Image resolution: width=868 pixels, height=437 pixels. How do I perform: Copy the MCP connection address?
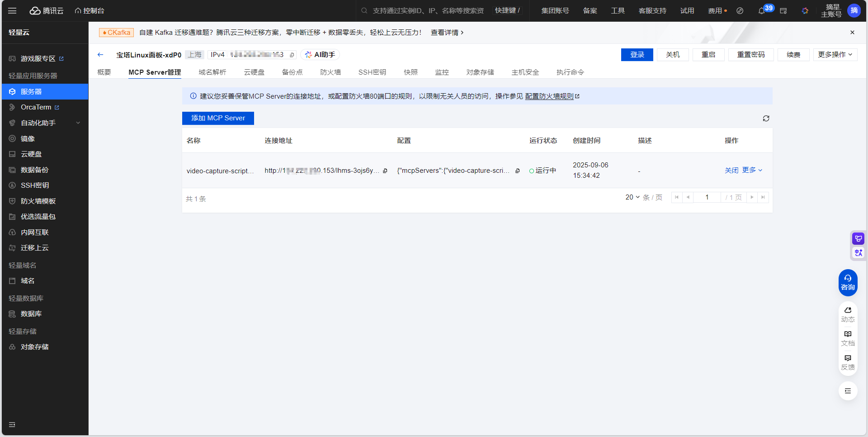385,171
